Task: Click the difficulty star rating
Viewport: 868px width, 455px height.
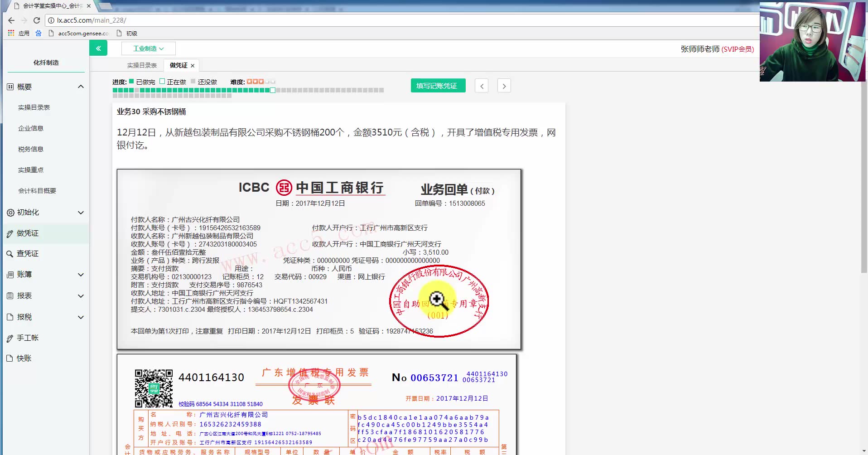Action: click(x=260, y=82)
